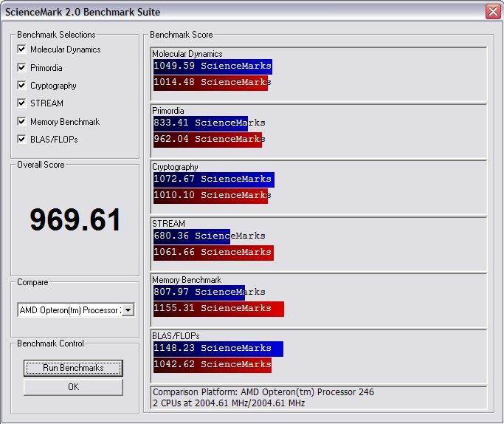Click the red Primordia 962.04 bar
Viewport: 504px width, 424px height.
point(207,139)
